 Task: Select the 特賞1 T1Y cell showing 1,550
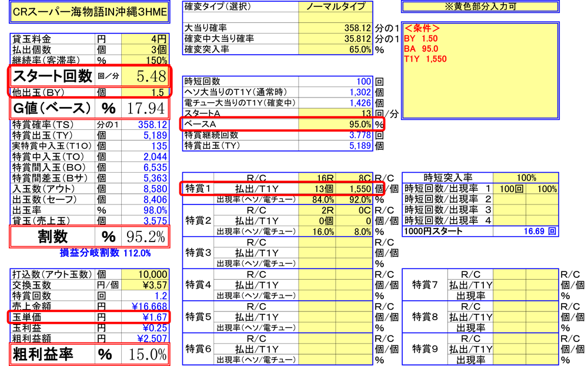pos(354,189)
